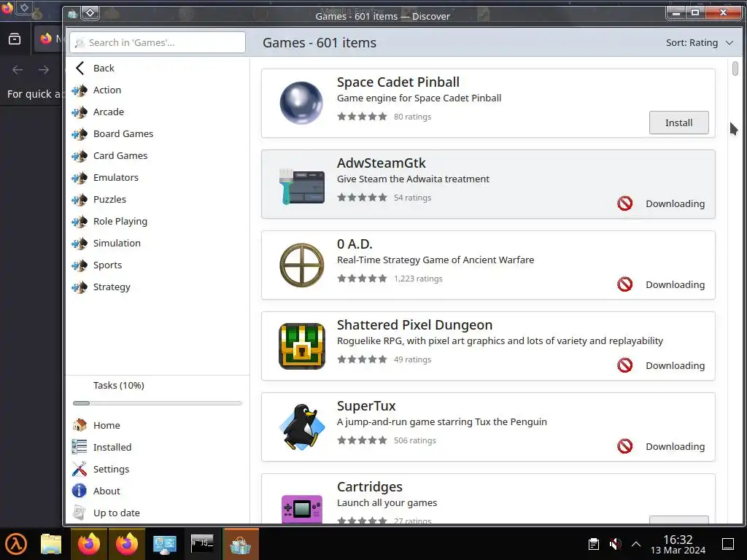The width and height of the screenshot is (747, 560).
Task: Click the Space Cadet Pinball ball icon
Action: [301, 103]
